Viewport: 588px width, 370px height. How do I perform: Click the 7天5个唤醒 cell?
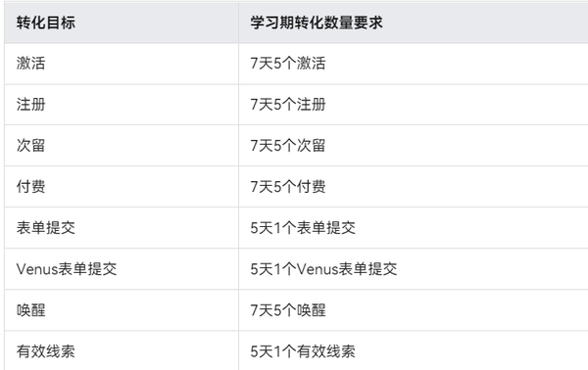288,310
